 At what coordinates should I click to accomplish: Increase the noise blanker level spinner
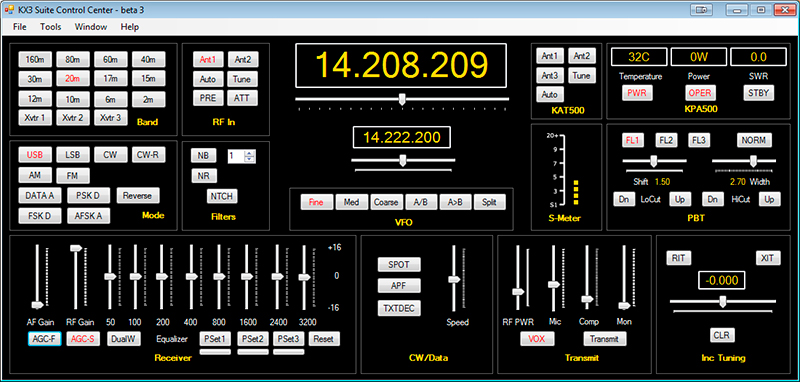(249, 154)
